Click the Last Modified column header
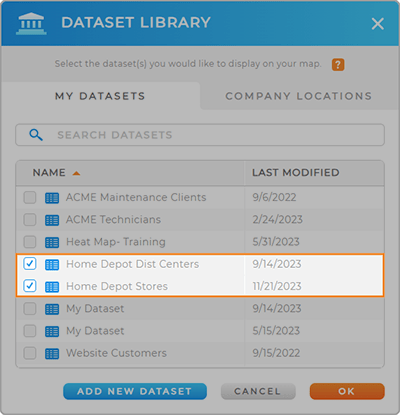Image resolution: width=400 pixels, height=415 pixels. coord(296,172)
